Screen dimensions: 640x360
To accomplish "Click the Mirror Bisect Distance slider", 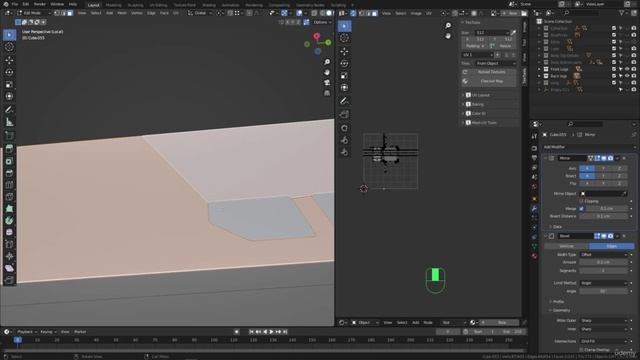I will (x=603, y=216).
